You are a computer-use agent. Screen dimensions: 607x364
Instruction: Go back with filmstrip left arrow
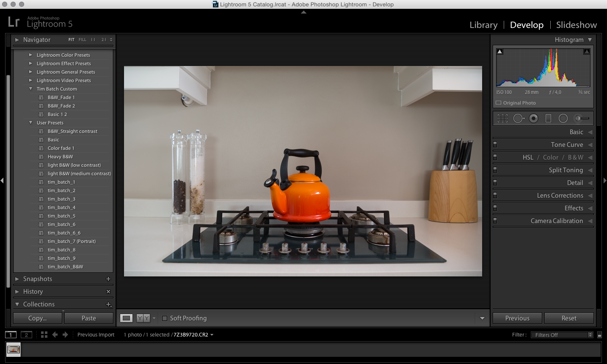(x=55, y=335)
